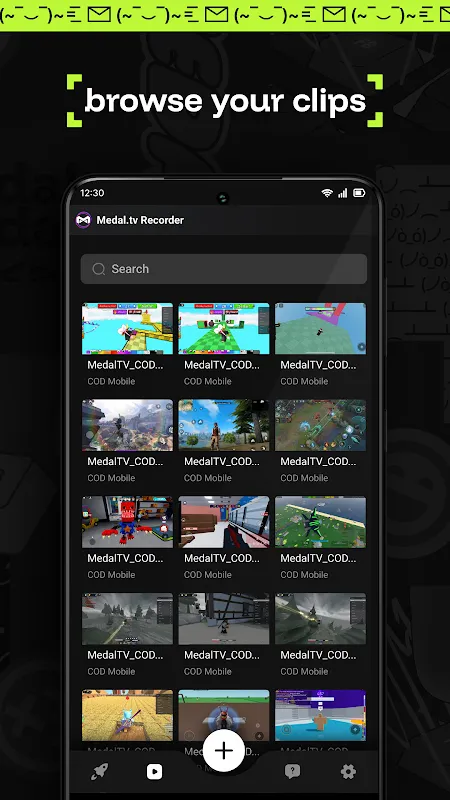Tap the Wi-Fi status bar icon
The width and height of the screenshot is (450, 800).
click(x=327, y=193)
